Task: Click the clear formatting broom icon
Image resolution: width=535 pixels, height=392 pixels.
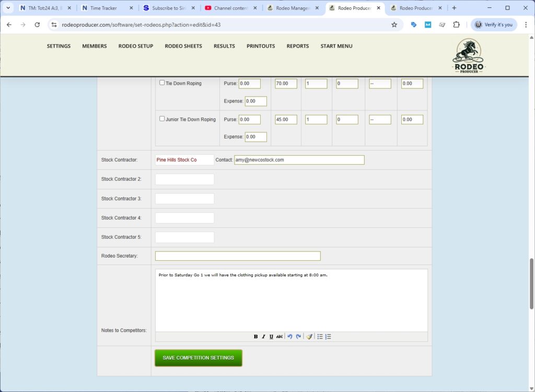Action: click(309, 337)
